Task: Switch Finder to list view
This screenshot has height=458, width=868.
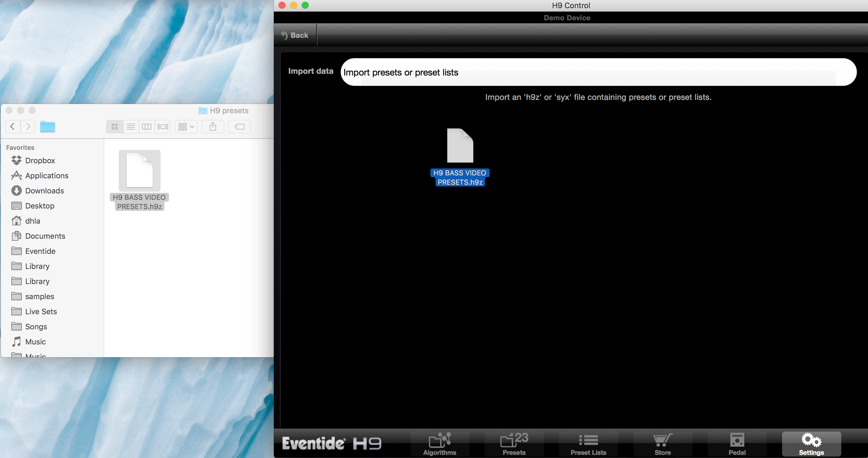Action: click(x=131, y=126)
